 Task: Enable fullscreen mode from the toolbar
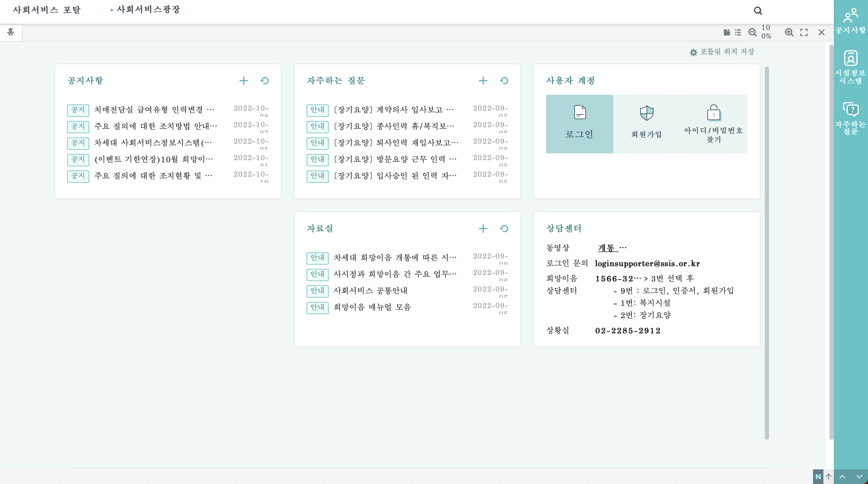[804, 32]
